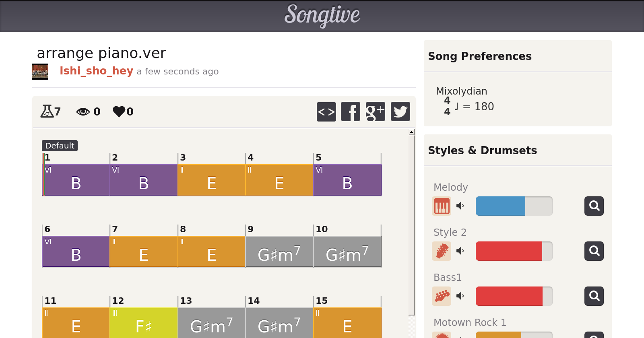
Task: Share the song on Facebook
Action: tap(351, 111)
